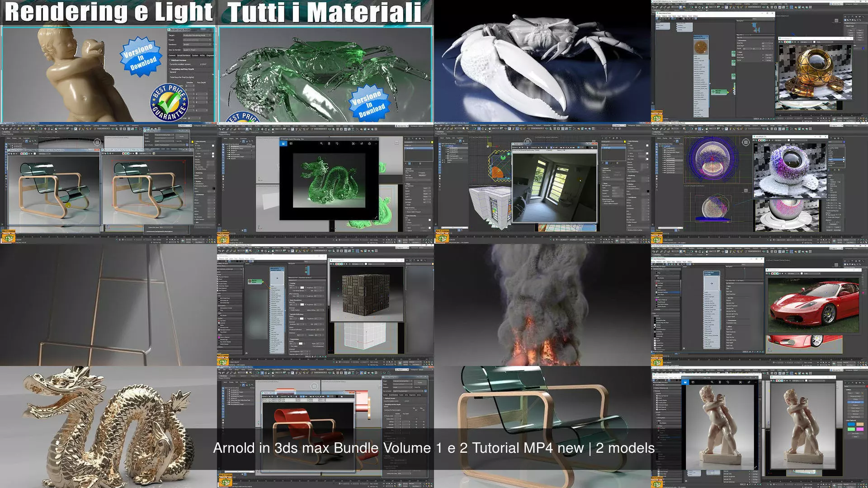Open the fire and smoke render thumbnail
Viewport: 868px width, 488px height.
pyautogui.click(x=542, y=305)
